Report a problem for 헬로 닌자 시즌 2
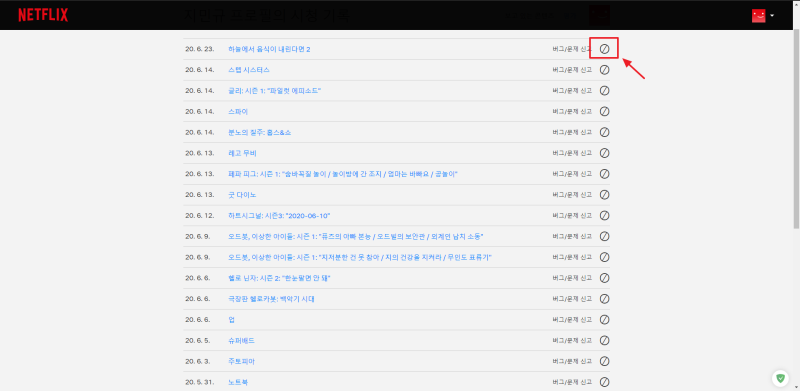Screen dimensions: 800x391 [572, 278]
